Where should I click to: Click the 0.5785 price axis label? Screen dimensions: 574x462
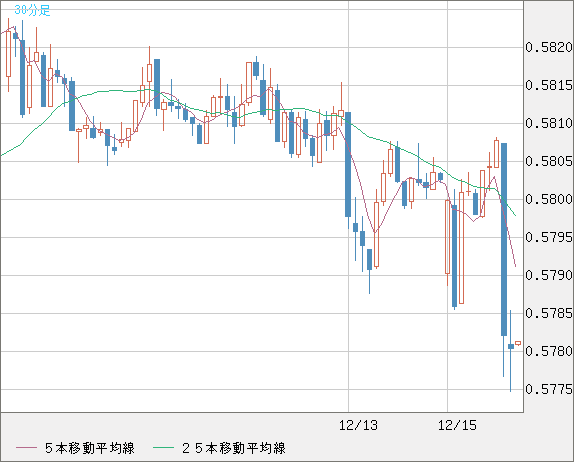(549, 313)
